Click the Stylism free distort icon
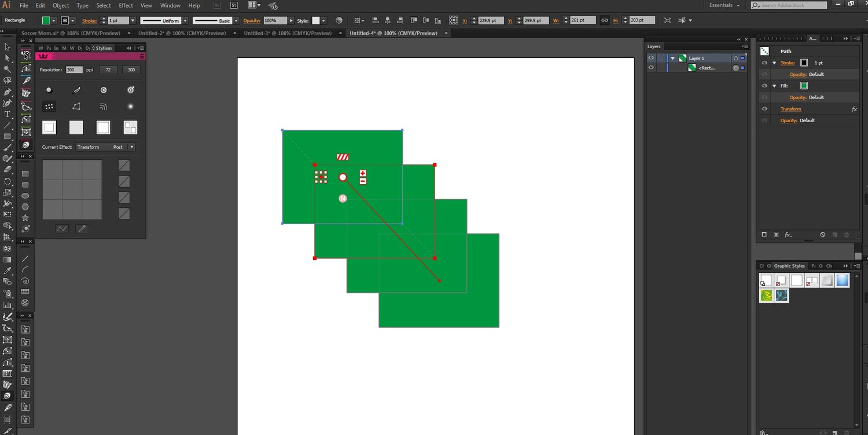 click(x=76, y=107)
